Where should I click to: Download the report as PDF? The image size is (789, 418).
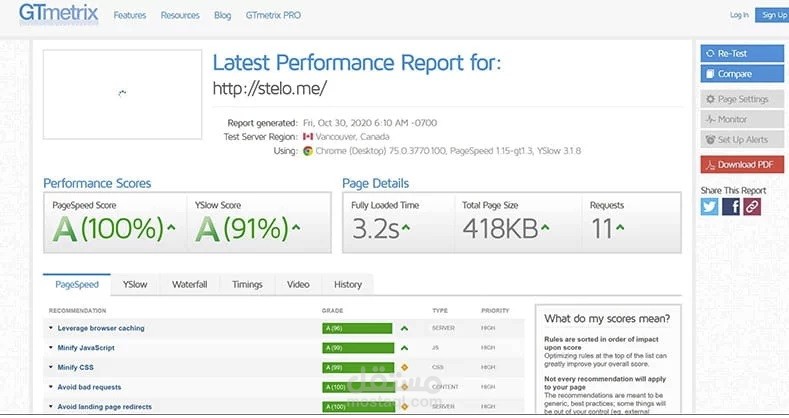click(x=742, y=164)
